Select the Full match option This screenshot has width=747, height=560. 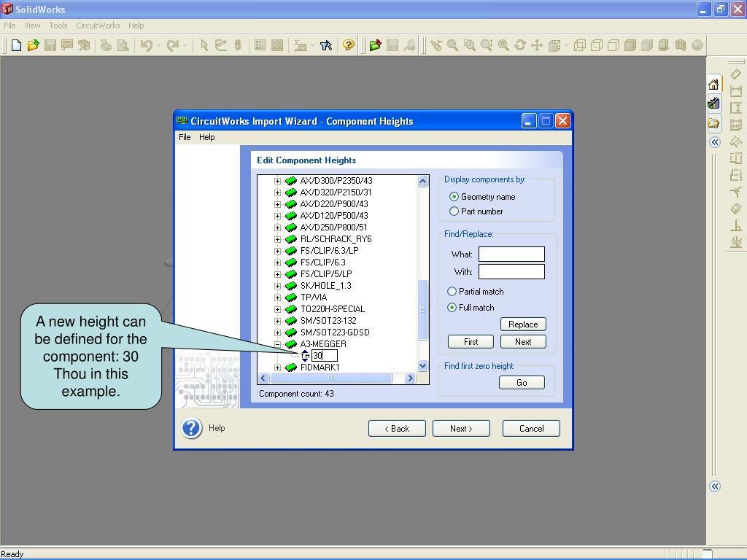click(452, 308)
